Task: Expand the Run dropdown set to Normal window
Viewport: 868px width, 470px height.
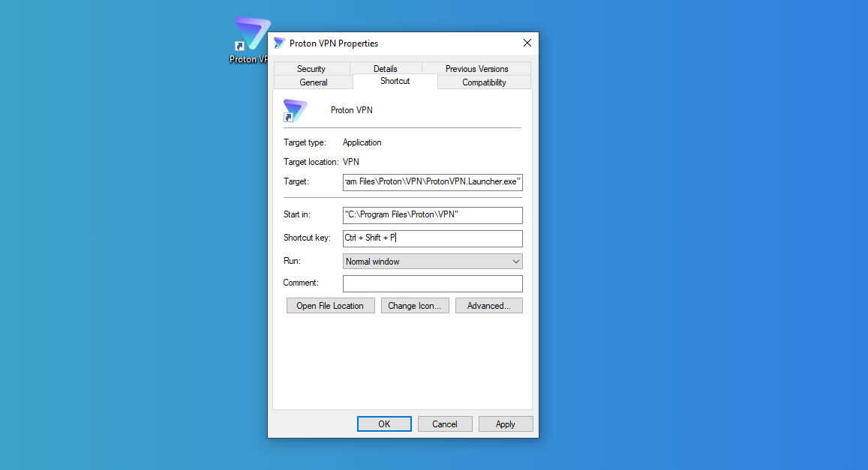Action: (x=432, y=261)
